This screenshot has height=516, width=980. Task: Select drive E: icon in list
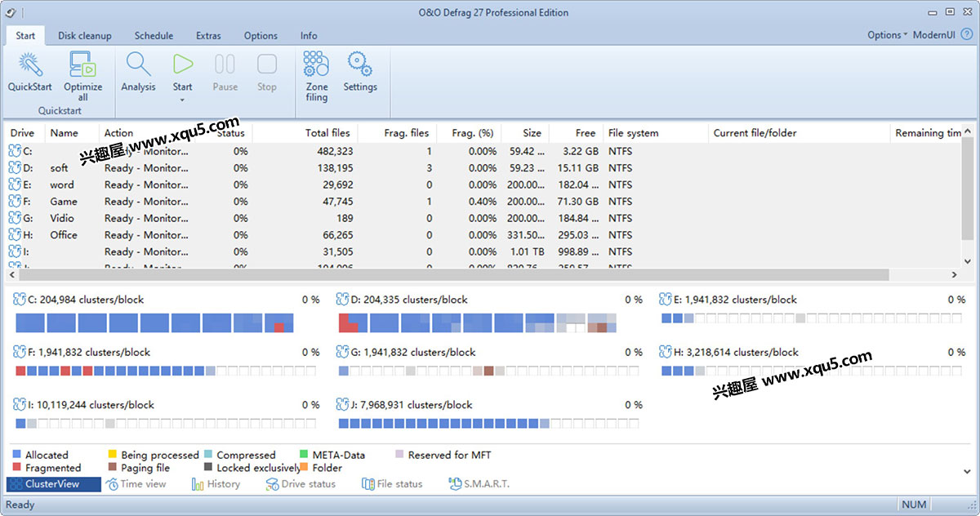tap(15, 185)
